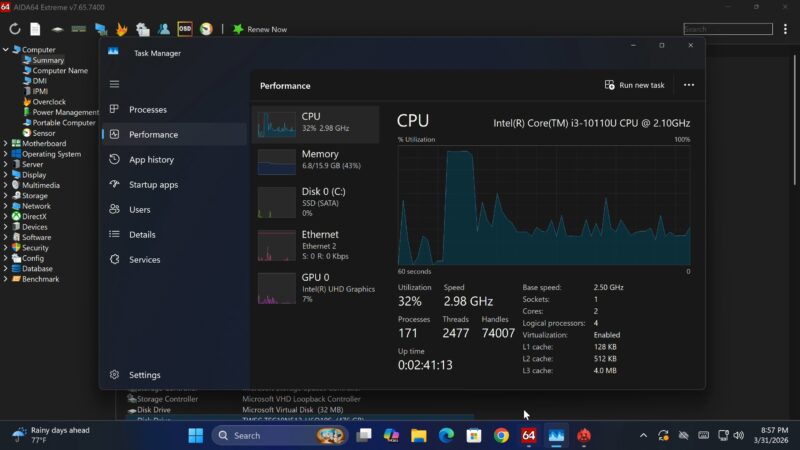
Task: Collapse the Computer tree node arrow
Action: click(6, 49)
